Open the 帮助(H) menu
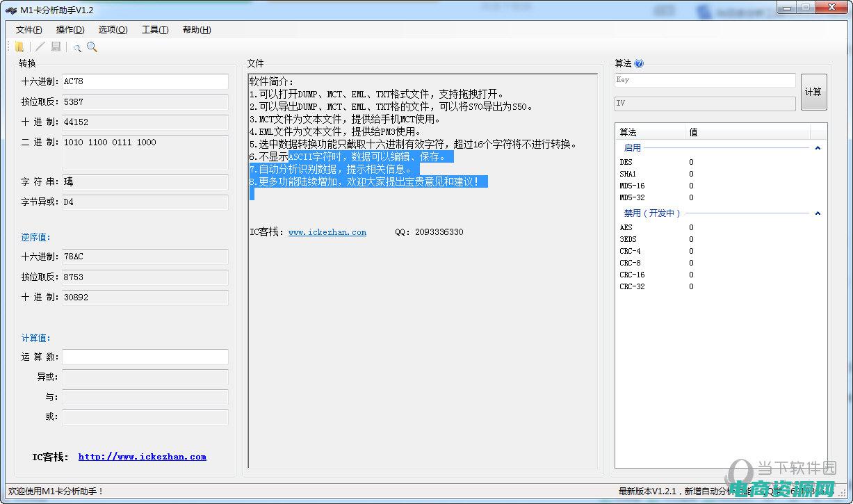This screenshot has width=853, height=504. point(197,30)
